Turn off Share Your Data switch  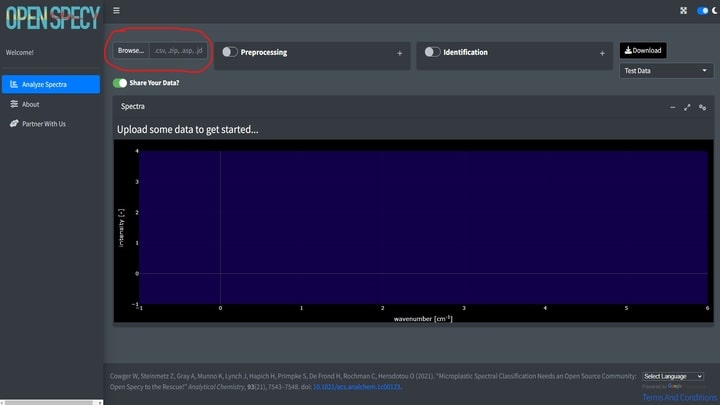click(x=120, y=84)
